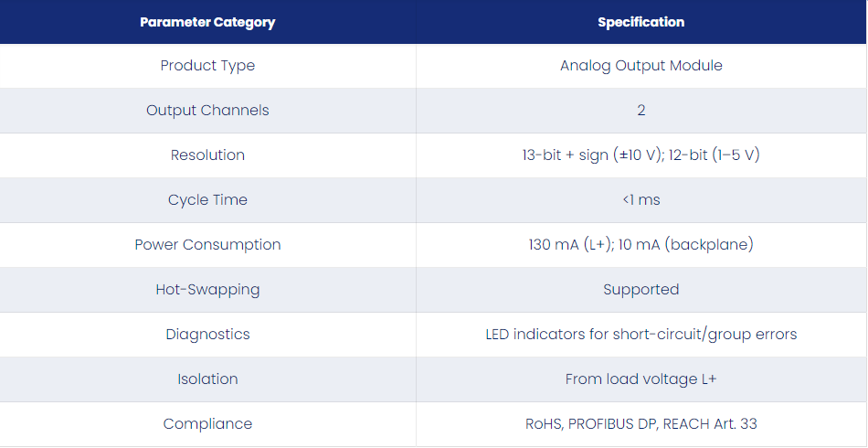Select the Diagnostics row label
The height and width of the screenshot is (448, 868).
(x=207, y=335)
